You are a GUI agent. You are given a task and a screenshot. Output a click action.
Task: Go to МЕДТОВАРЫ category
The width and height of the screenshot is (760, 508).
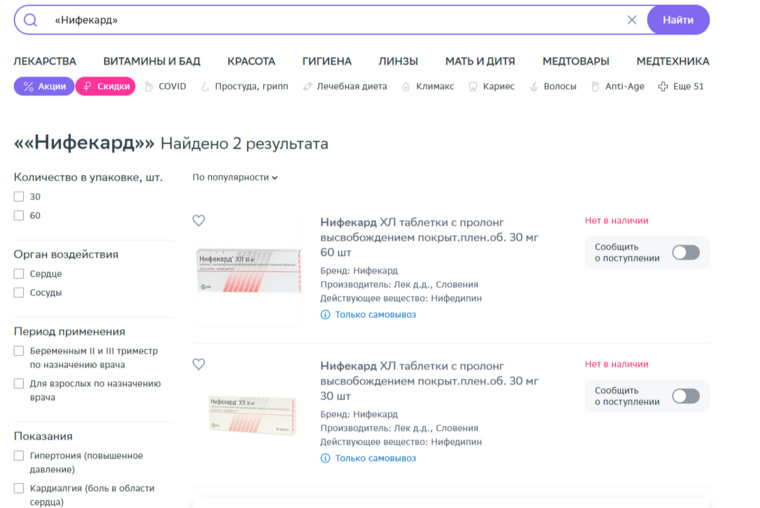tap(576, 61)
